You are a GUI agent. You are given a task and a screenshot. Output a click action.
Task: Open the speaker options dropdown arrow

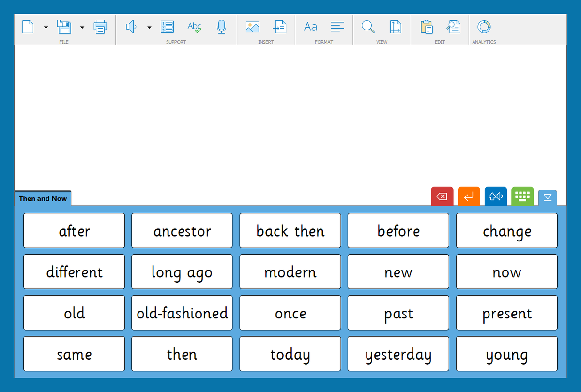coord(149,27)
